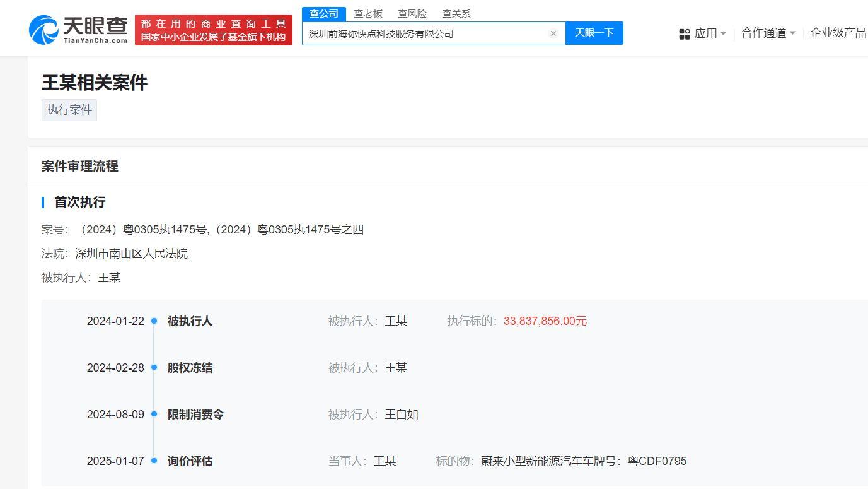The image size is (868, 489).
Task: Click the 首次执行 subsection heading
Action: (x=80, y=203)
